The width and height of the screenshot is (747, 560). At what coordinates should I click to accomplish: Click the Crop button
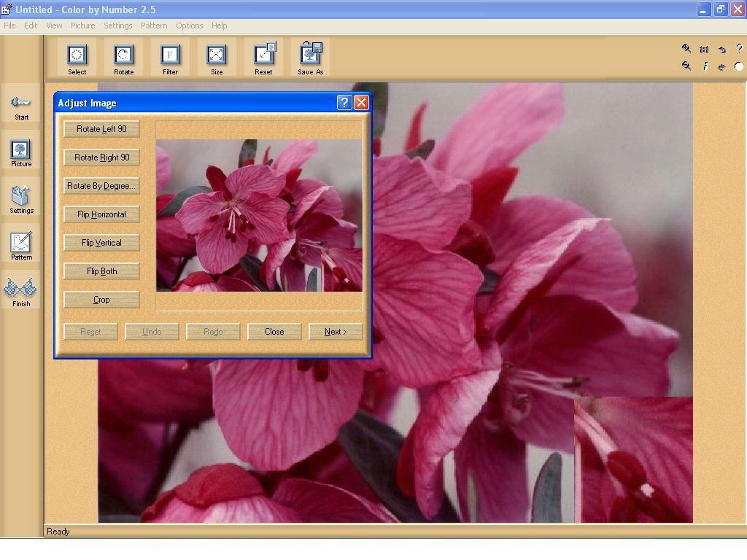[x=101, y=300]
